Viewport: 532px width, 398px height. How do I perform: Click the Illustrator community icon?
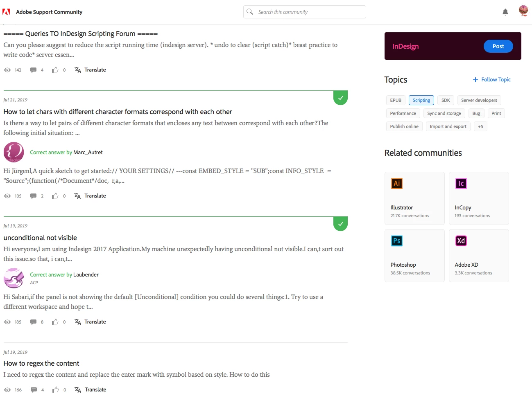396,183
